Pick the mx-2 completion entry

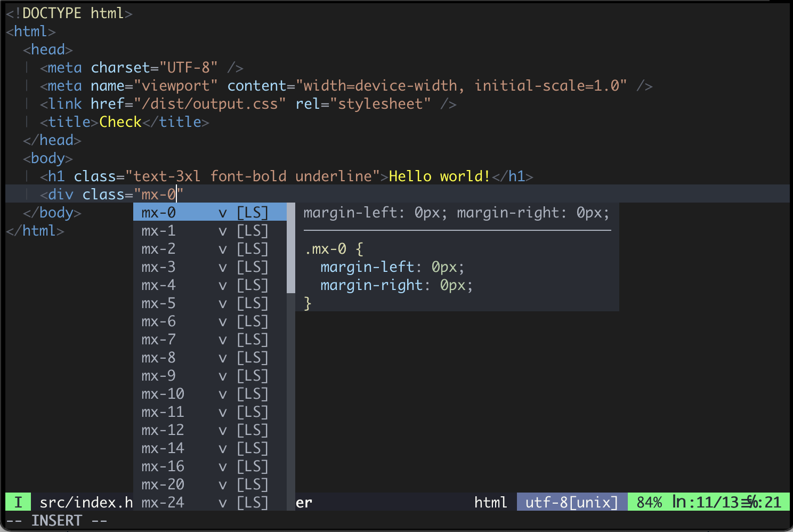(x=210, y=249)
